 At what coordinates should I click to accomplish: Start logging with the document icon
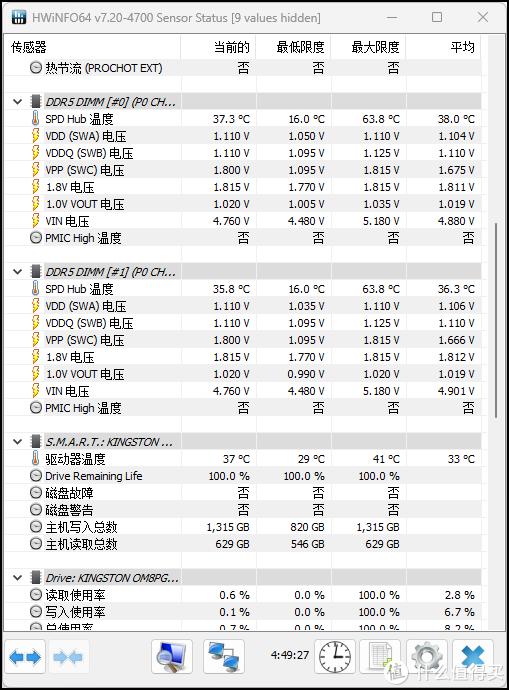380,657
